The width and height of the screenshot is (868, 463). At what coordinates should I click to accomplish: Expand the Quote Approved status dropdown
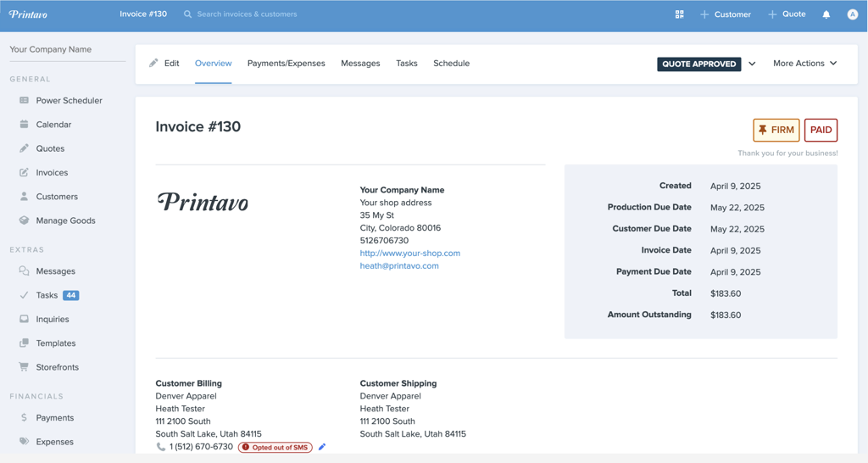click(752, 64)
